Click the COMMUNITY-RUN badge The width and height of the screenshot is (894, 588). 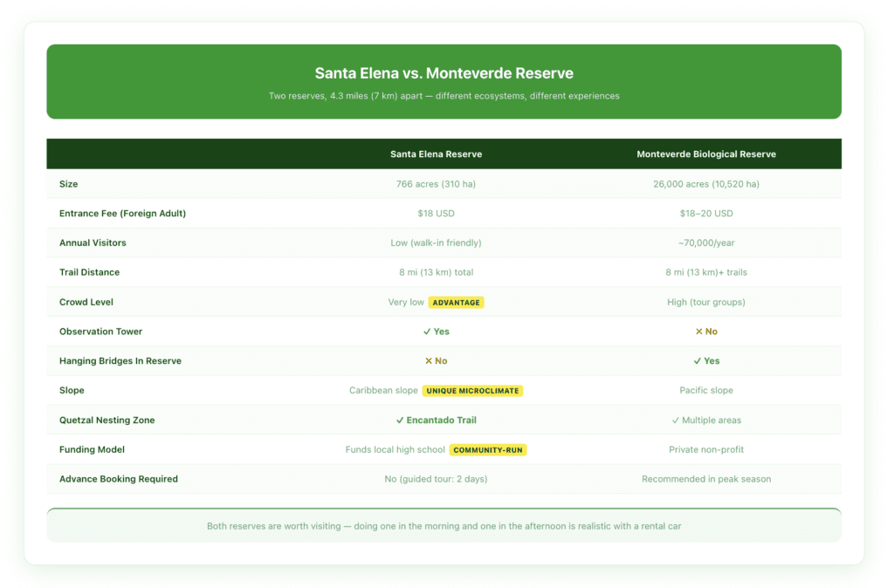pyautogui.click(x=488, y=450)
